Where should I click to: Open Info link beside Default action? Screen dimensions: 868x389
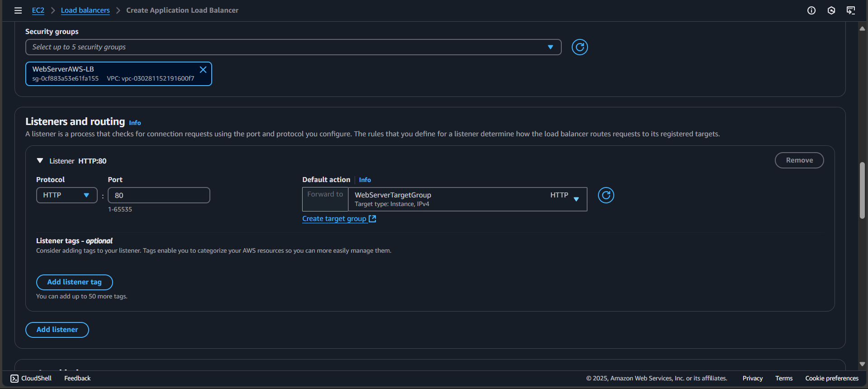[365, 180]
